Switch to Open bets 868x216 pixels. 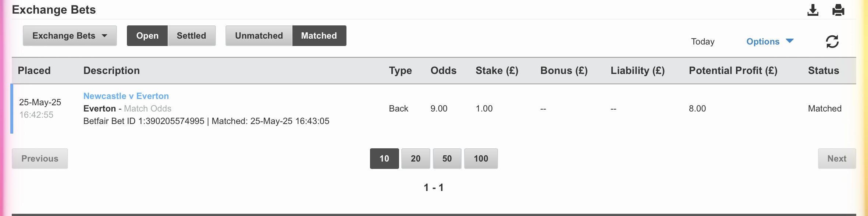pos(147,36)
